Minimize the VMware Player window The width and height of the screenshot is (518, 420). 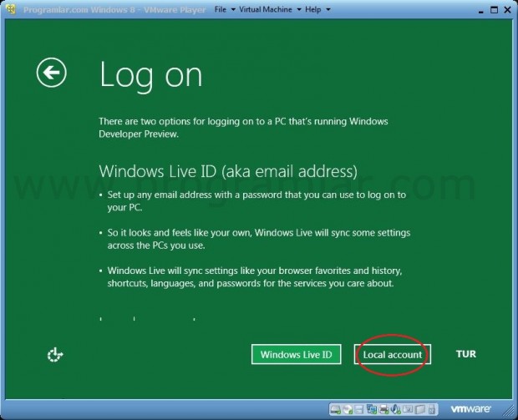click(481, 11)
